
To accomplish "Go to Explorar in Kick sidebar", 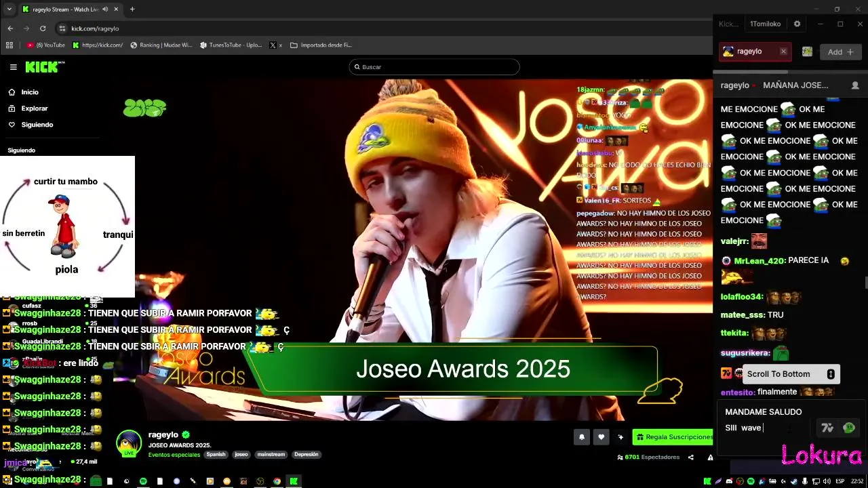I will point(28,108).
